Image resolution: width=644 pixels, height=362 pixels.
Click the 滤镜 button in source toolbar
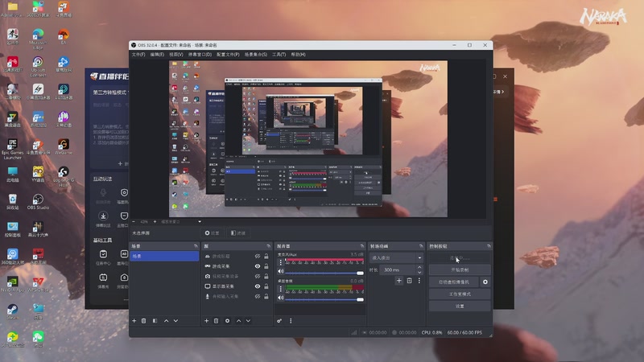[x=237, y=232]
